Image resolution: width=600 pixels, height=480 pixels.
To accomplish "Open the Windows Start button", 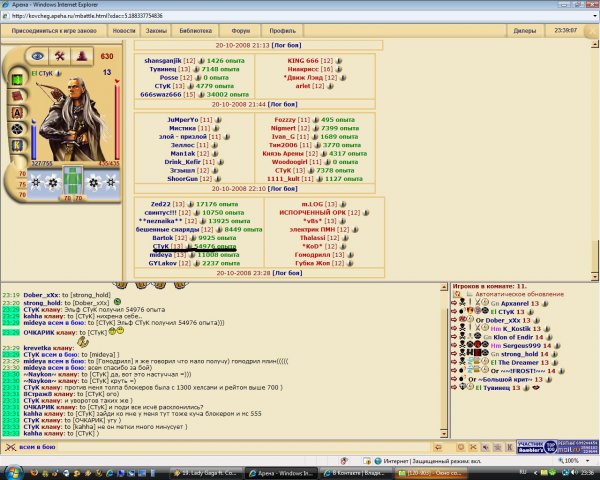I will [x=14, y=473].
